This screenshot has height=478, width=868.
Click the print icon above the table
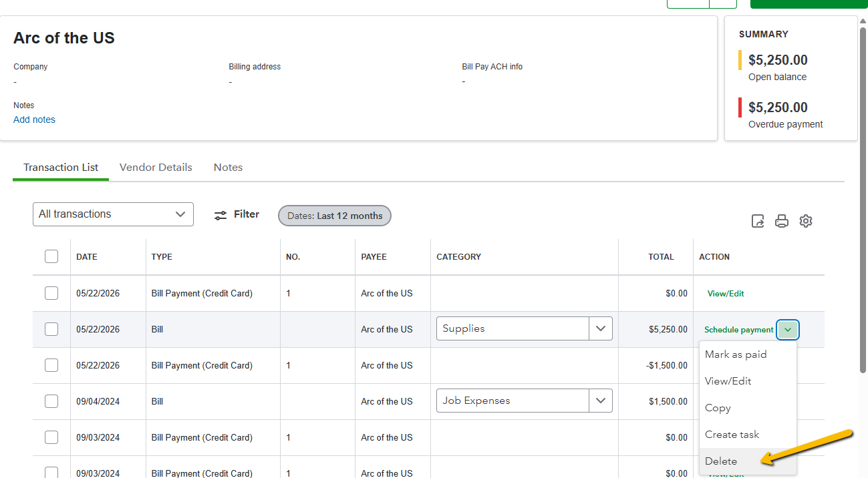coord(782,221)
